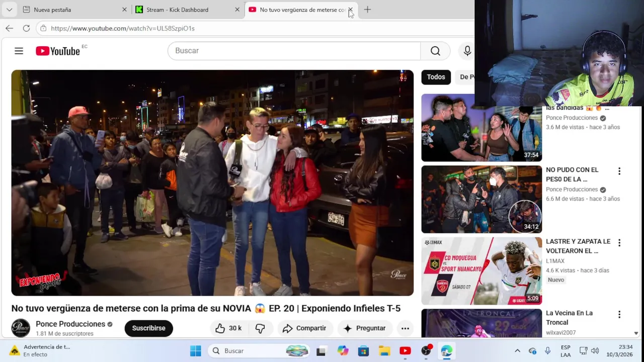Click '1.81 M de suscriptores' text
This screenshot has width=644, height=362.
[x=64, y=334]
